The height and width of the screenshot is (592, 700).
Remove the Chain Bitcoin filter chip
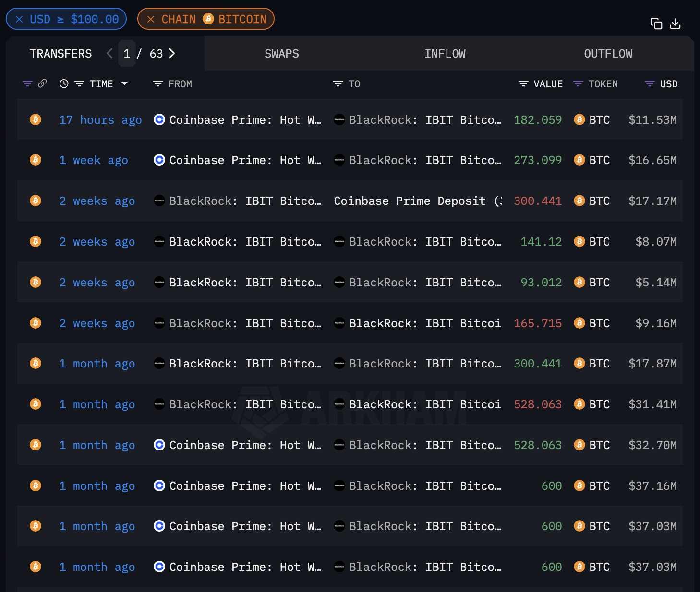click(x=151, y=19)
